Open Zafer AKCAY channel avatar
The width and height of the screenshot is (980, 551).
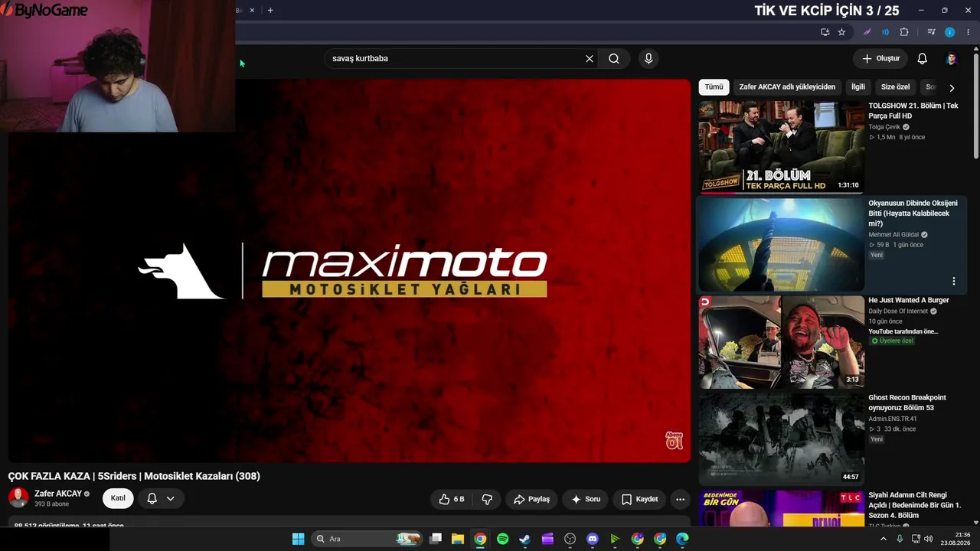(x=18, y=498)
